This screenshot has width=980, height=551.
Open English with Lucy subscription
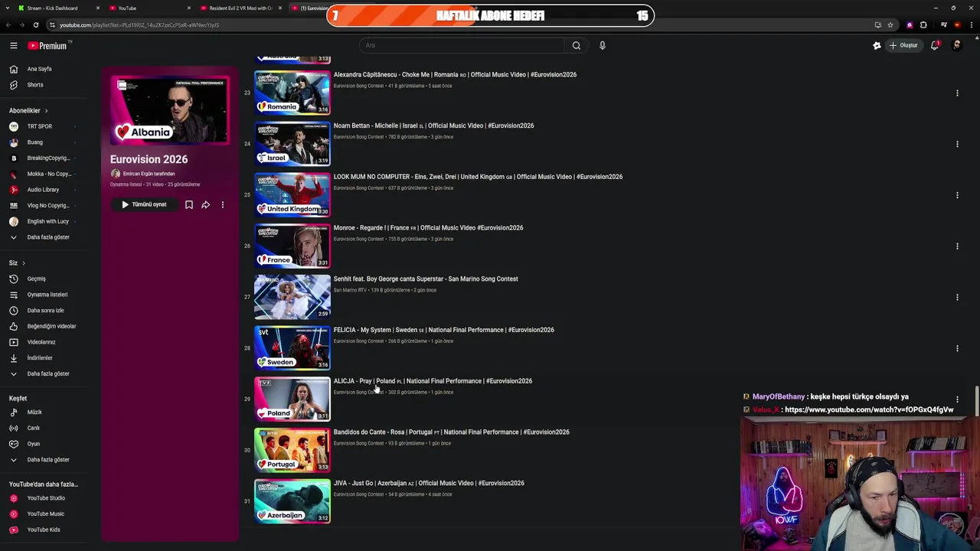coord(47,221)
